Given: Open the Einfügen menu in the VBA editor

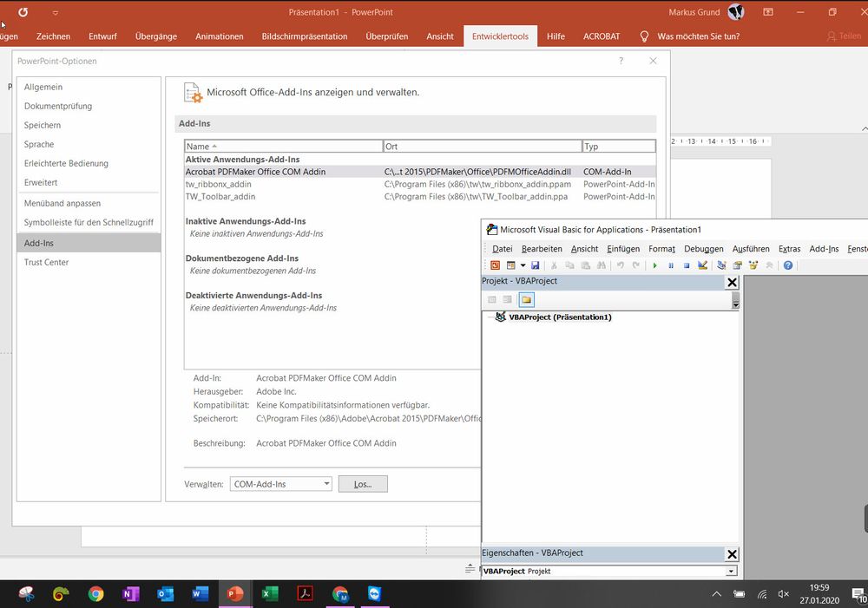Looking at the screenshot, I should tap(623, 249).
